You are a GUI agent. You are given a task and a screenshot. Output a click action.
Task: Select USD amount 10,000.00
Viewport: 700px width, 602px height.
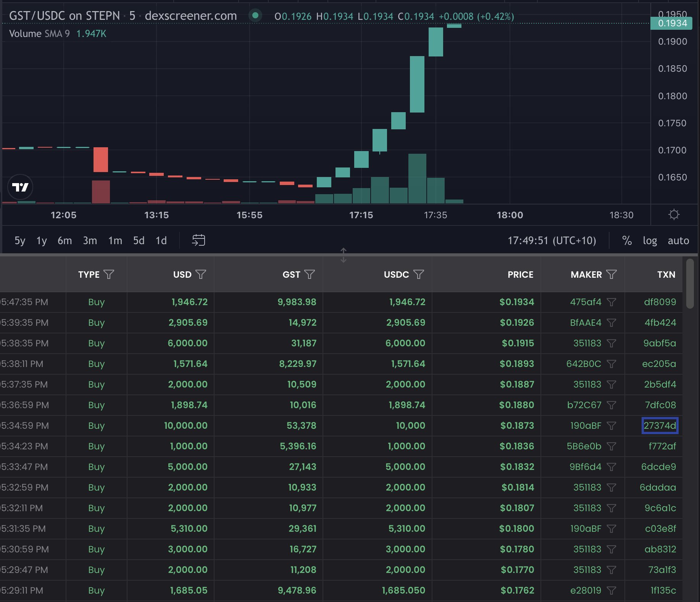tap(185, 426)
